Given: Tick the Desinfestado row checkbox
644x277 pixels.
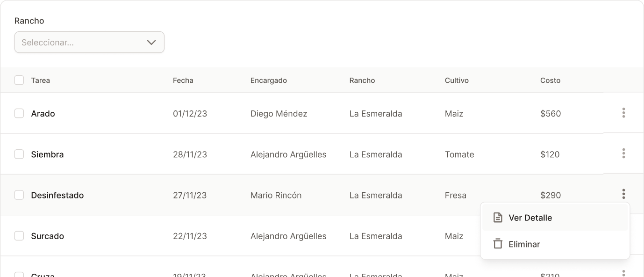Looking at the screenshot, I should point(19,195).
